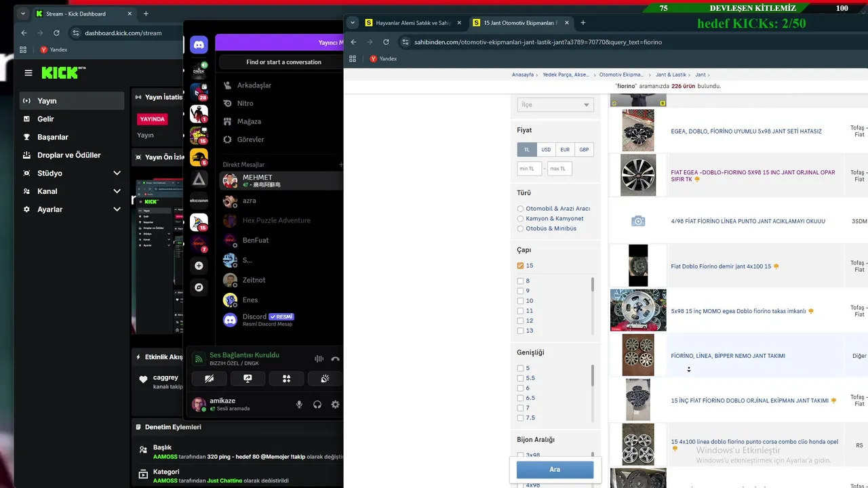Open apps grid in sahibinden bookmarks bar
Viewport: 868px width, 488px height.
353,59
